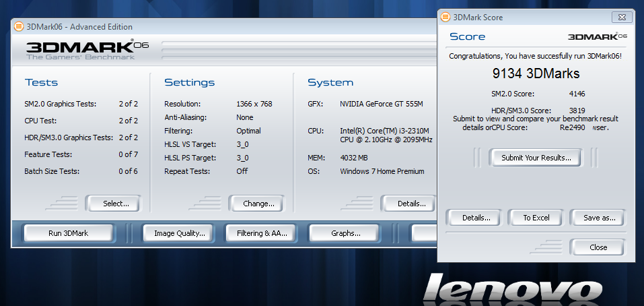
Task: Open the Change settings dialog
Action: click(256, 204)
